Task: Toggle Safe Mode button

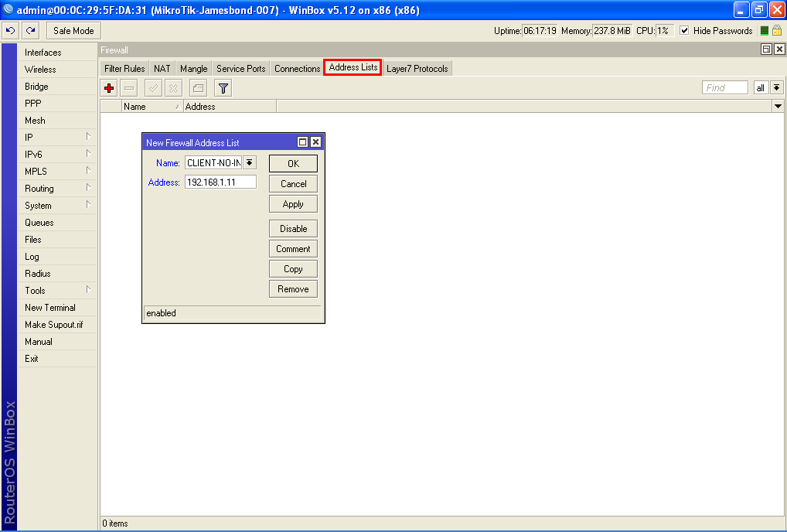Action: click(73, 31)
